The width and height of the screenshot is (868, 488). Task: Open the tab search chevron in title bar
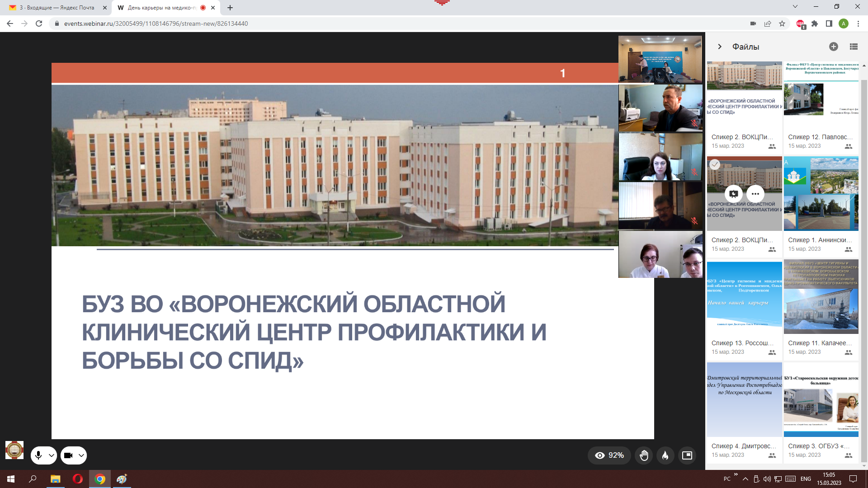795,7
